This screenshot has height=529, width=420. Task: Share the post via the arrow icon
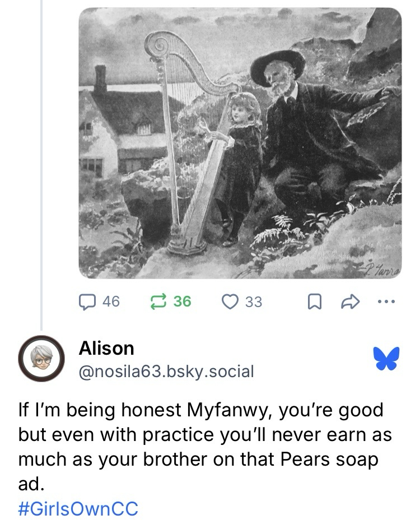point(351,301)
